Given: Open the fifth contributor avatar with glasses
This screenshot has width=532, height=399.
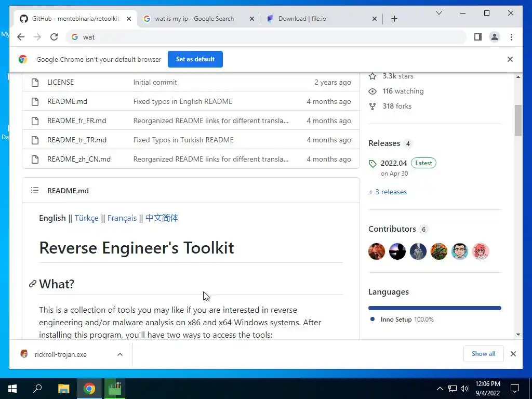Looking at the screenshot, I should (460, 251).
